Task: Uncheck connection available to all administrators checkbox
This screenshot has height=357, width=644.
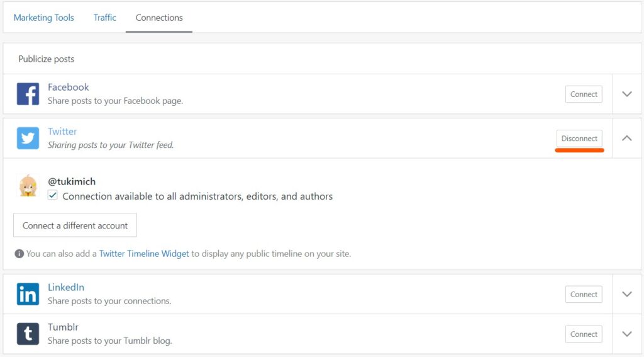Action: click(x=53, y=195)
